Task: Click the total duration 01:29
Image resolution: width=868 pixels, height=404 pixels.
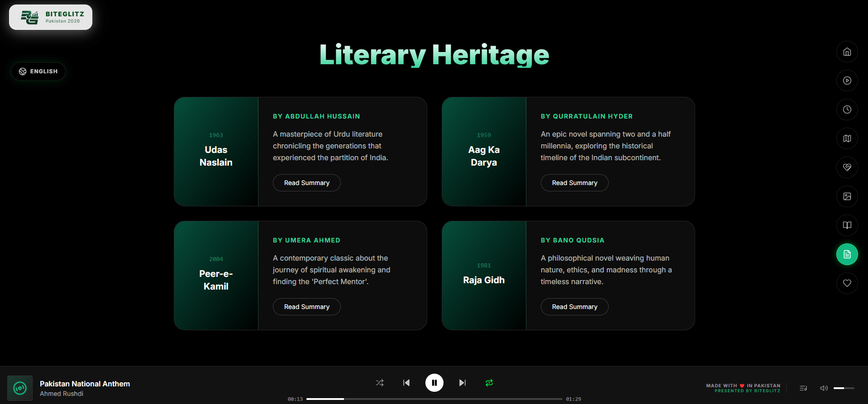Action: click(x=573, y=399)
